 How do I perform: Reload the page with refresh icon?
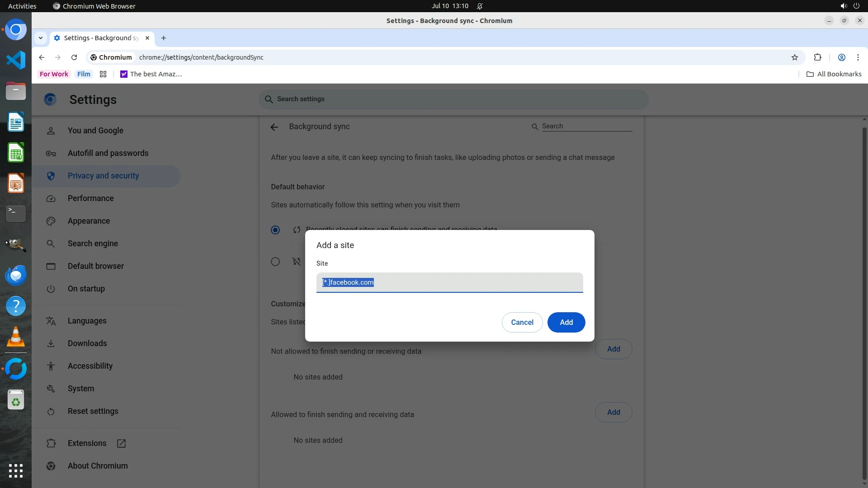pos(74,57)
